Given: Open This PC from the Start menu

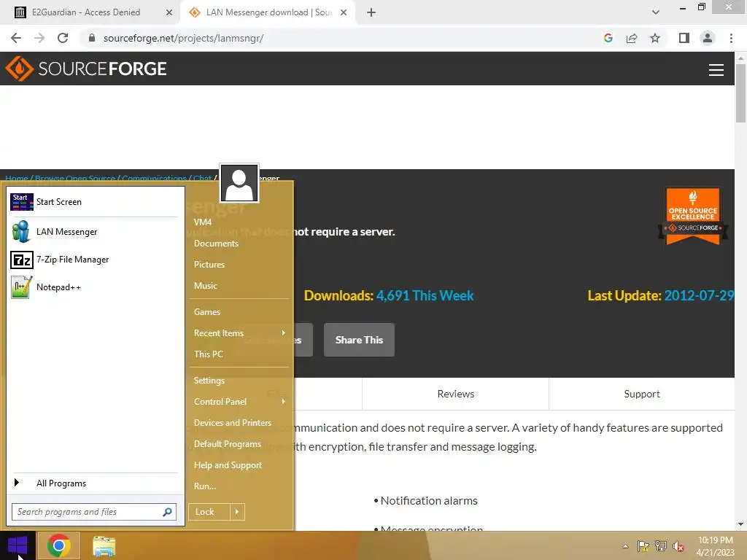Looking at the screenshot, I should (x=208, y=354).
